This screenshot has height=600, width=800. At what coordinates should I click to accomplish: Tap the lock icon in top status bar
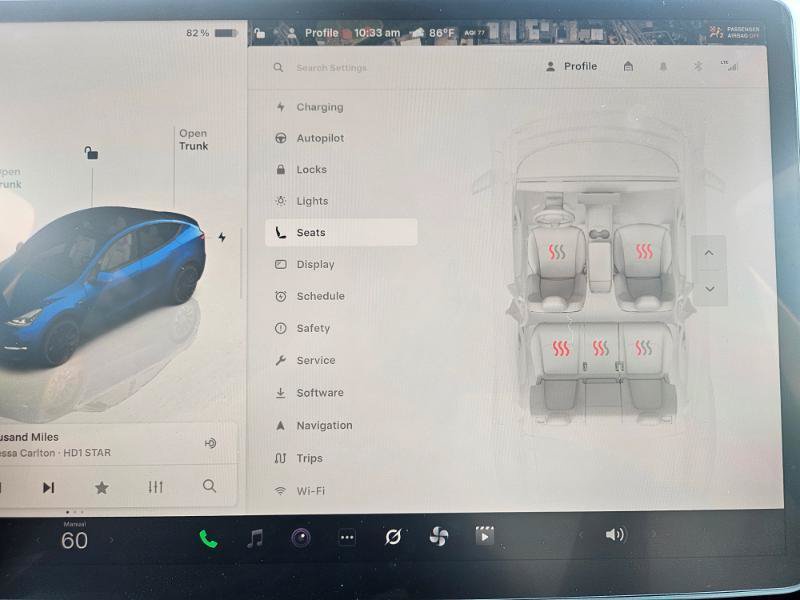pyautogui.click(x=260, y=34)
